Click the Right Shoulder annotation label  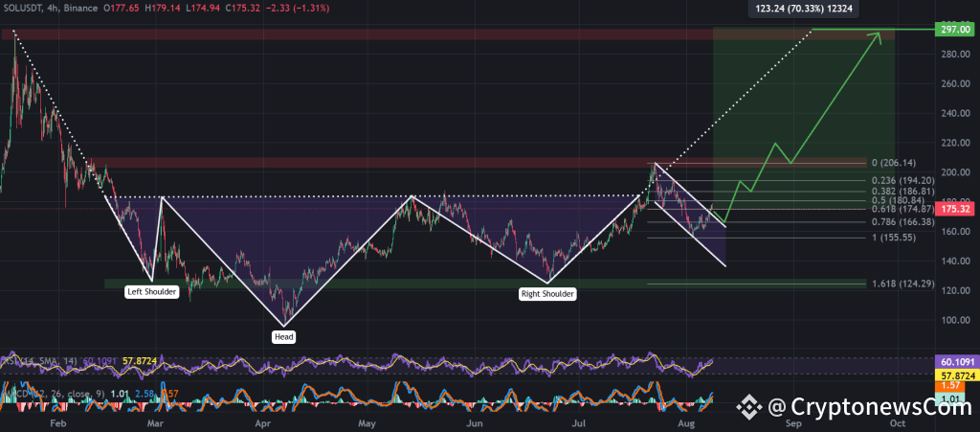(x=547, y=294)
